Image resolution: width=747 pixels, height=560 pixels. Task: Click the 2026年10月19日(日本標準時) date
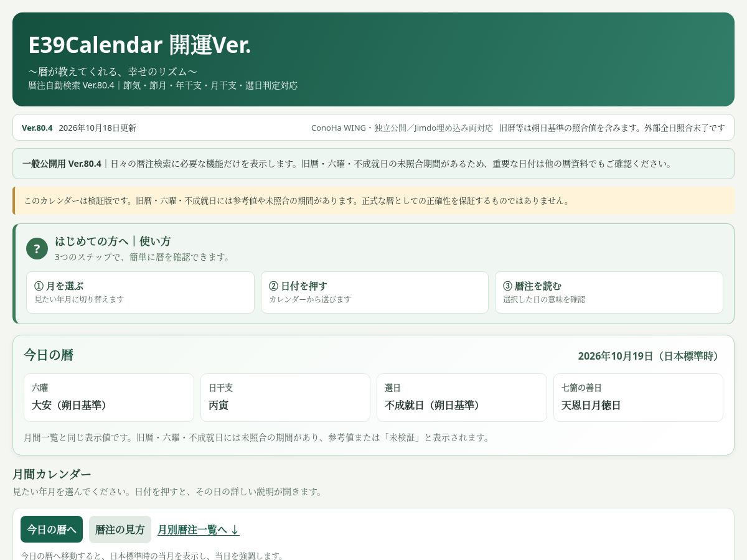[651, 356]
